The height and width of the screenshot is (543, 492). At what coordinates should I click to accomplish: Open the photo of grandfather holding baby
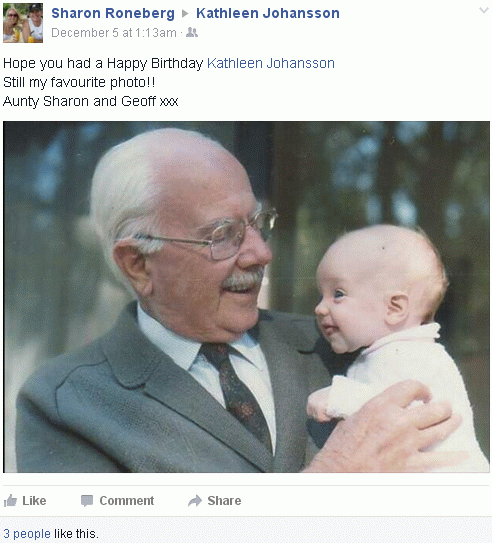click(246, 297)
